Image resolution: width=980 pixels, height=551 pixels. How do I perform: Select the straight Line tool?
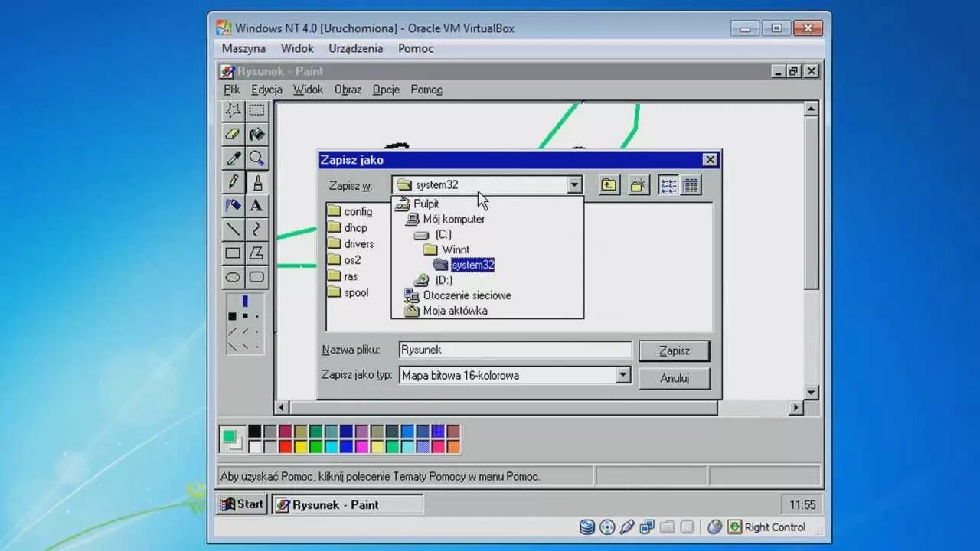233,229
